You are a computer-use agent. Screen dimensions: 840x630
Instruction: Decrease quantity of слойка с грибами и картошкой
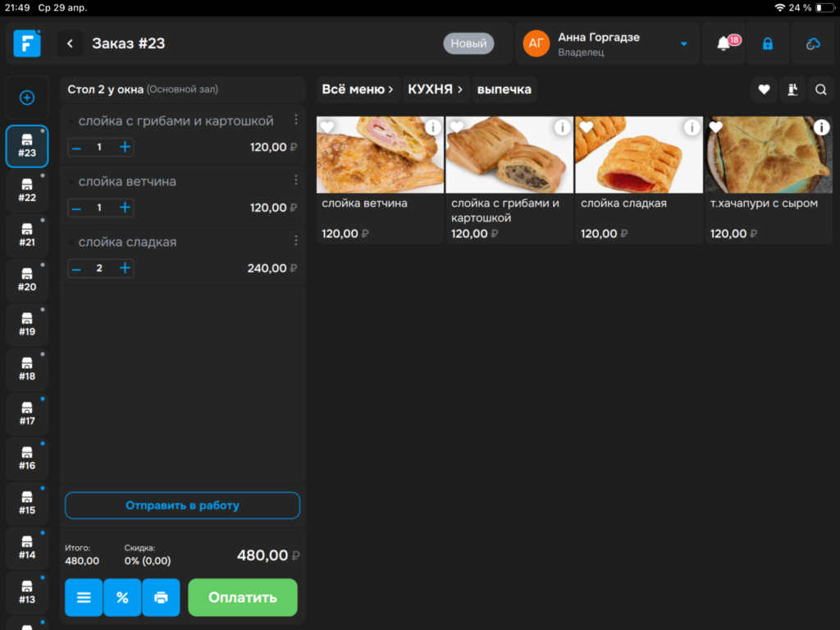click(76, 148)
